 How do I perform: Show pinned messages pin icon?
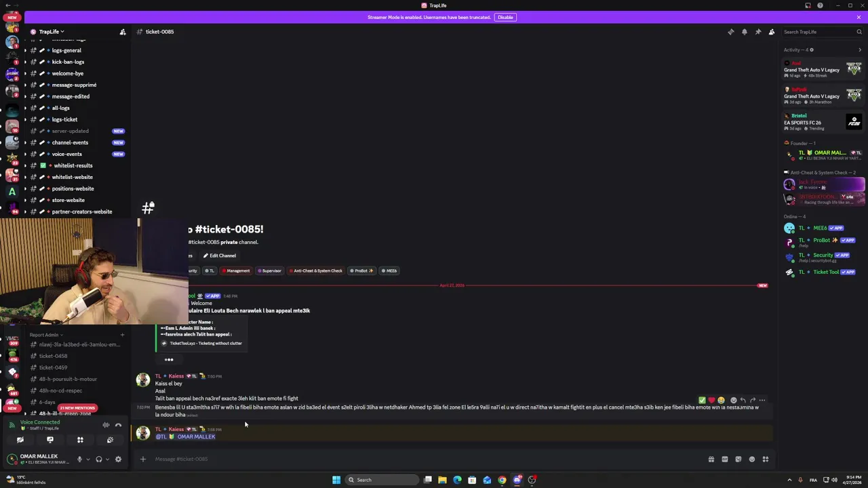[757, 32]
